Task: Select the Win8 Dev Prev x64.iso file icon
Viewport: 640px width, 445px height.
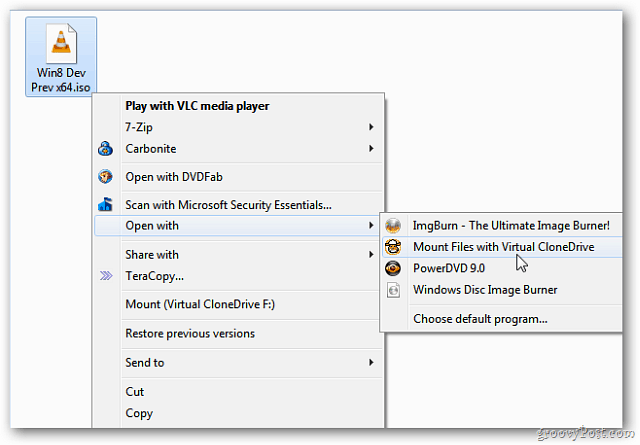Action: pos(61,43)
